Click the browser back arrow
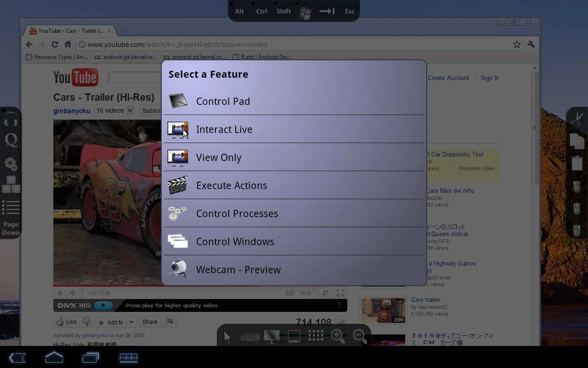Image resolution: width=588 pixels, height=368 pixels. 29,44
